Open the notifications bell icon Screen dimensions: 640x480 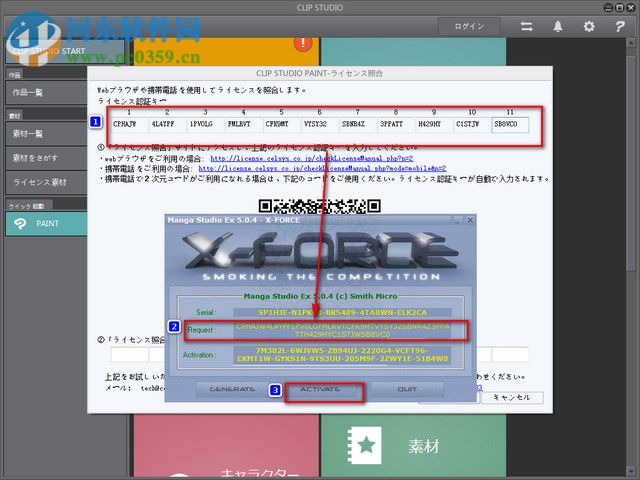(558, 27)
